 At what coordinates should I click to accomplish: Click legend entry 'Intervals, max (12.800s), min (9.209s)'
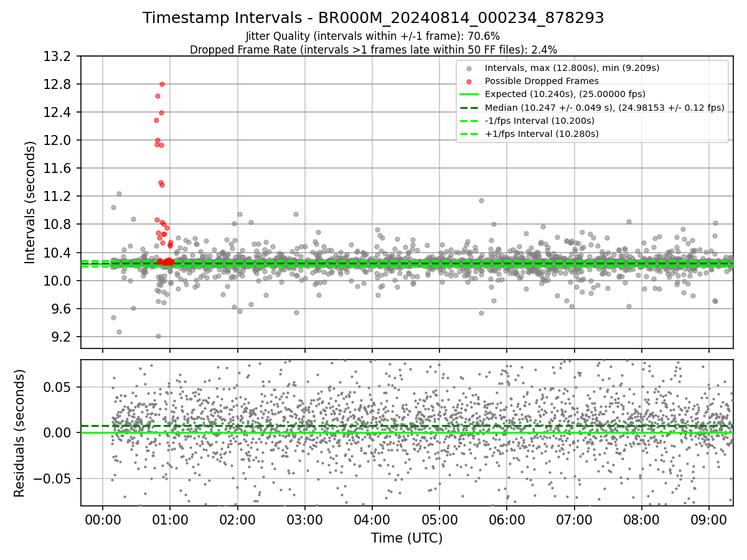tap(572, 68)
